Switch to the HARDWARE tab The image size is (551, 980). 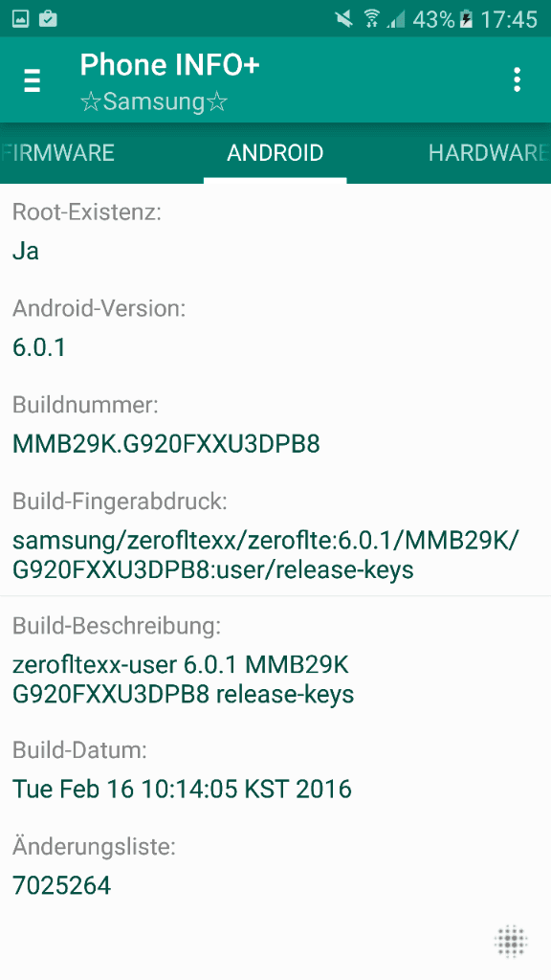click(x=489, y=153)
